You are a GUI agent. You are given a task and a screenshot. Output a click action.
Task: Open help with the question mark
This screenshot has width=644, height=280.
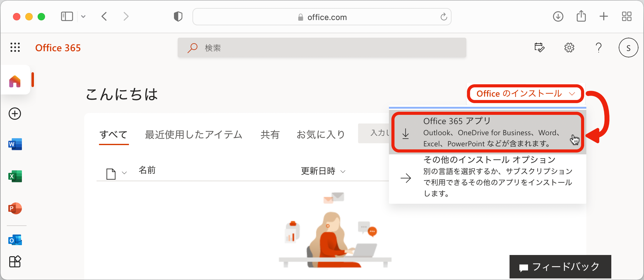pos(598,48)
